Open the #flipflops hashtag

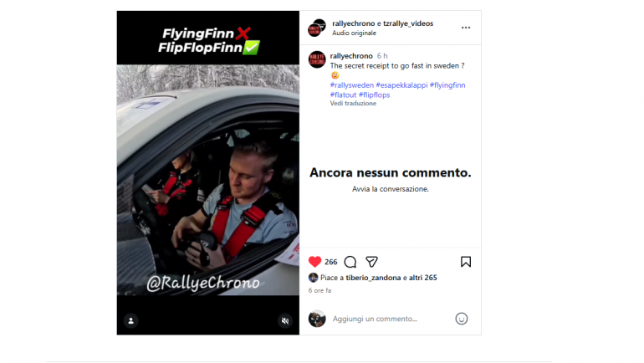(374, 95)
